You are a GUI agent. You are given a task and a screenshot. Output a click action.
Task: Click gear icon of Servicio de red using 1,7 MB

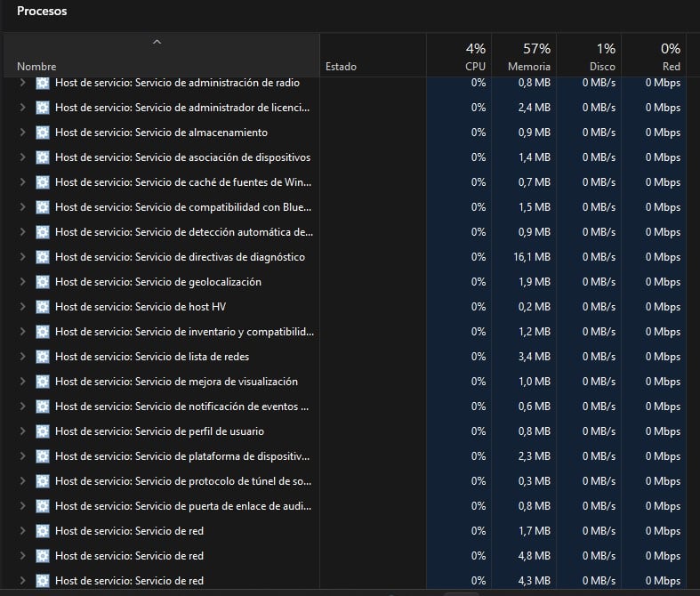[43, 531]
